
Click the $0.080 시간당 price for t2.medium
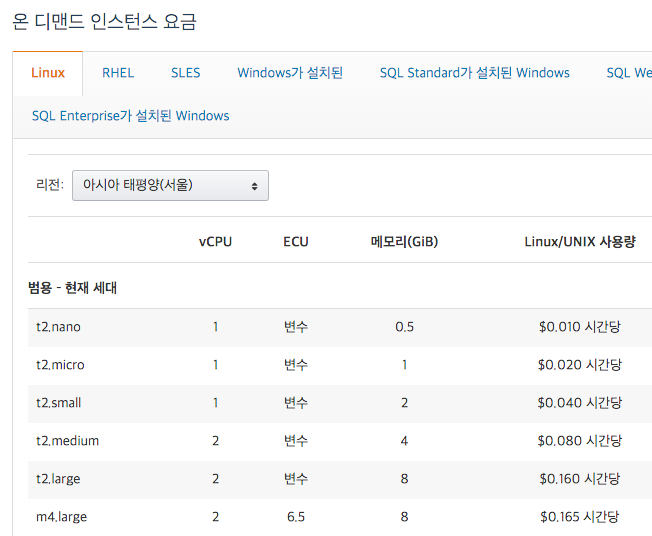pos(580,440)
